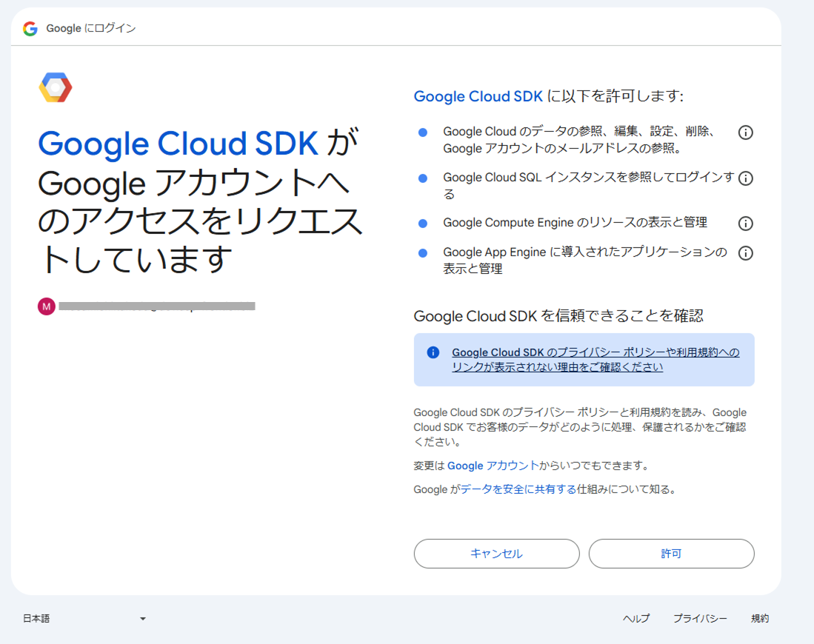Click the 許可 button to grant access

pos(671,554)
